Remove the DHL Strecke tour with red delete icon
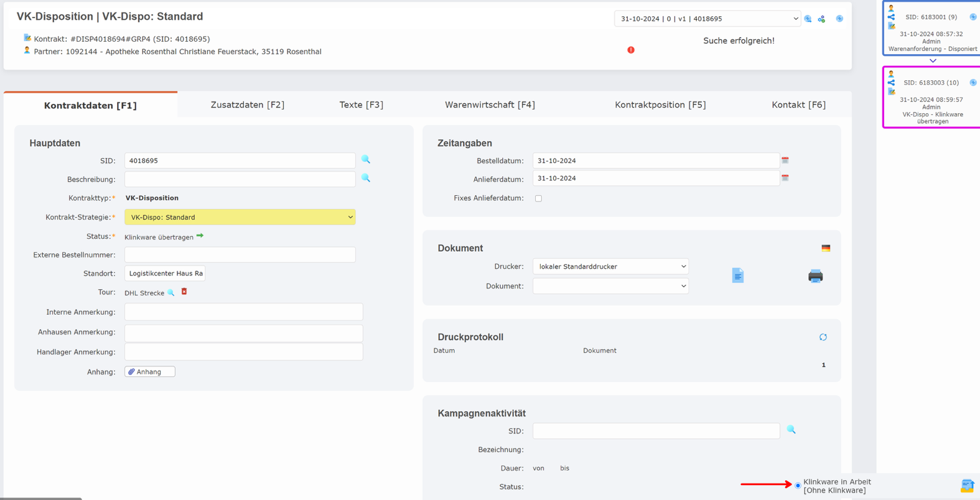This screenshot has height=500, width=980. [x=184, y=292]
